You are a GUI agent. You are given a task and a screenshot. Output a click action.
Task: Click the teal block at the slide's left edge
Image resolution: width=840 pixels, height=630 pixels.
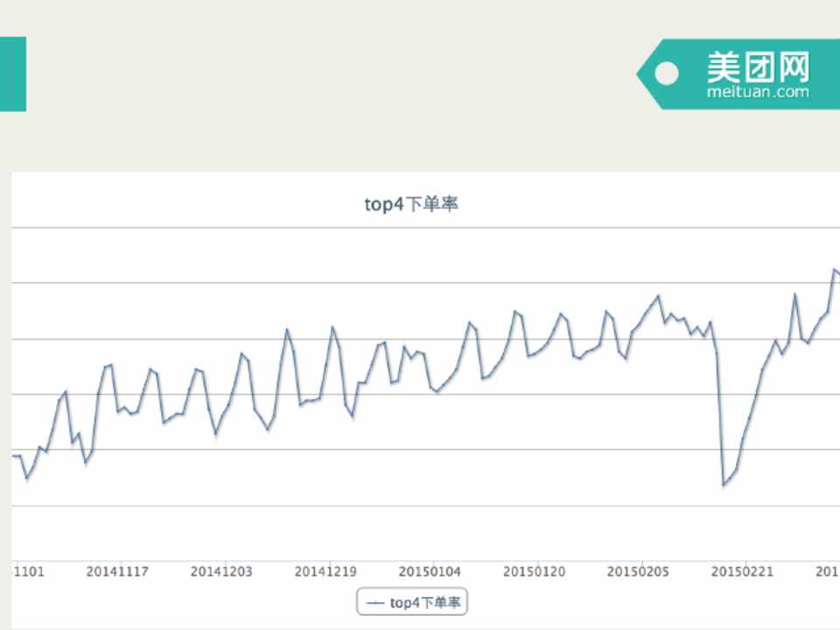12,74
